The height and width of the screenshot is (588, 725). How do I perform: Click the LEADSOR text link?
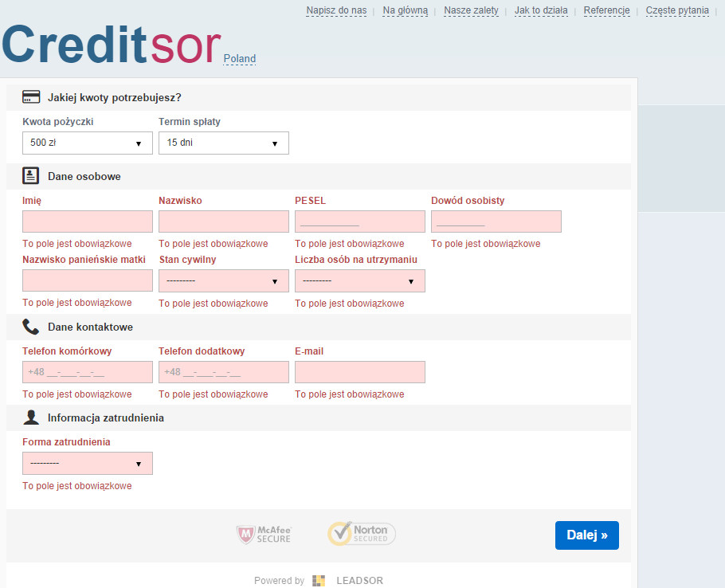coord(360,581)
